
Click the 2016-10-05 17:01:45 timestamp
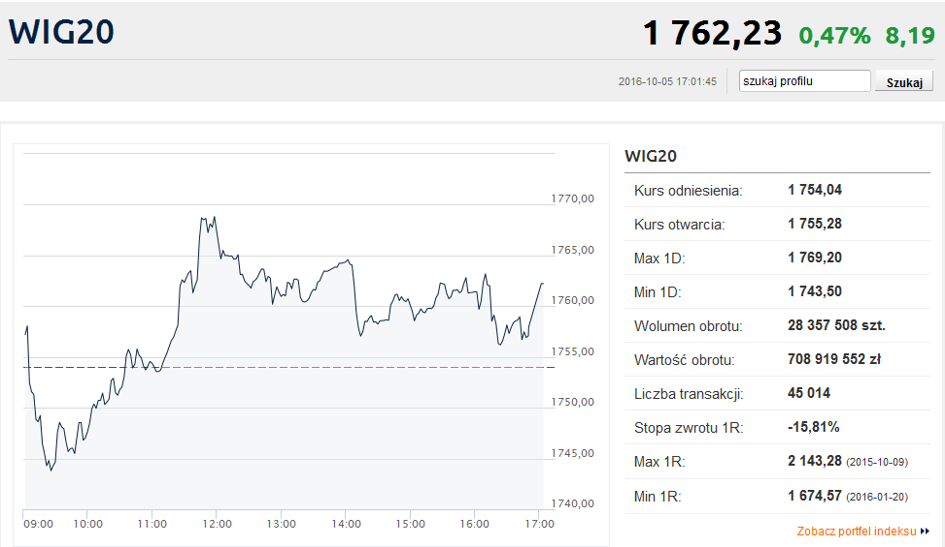click(667, 81)
